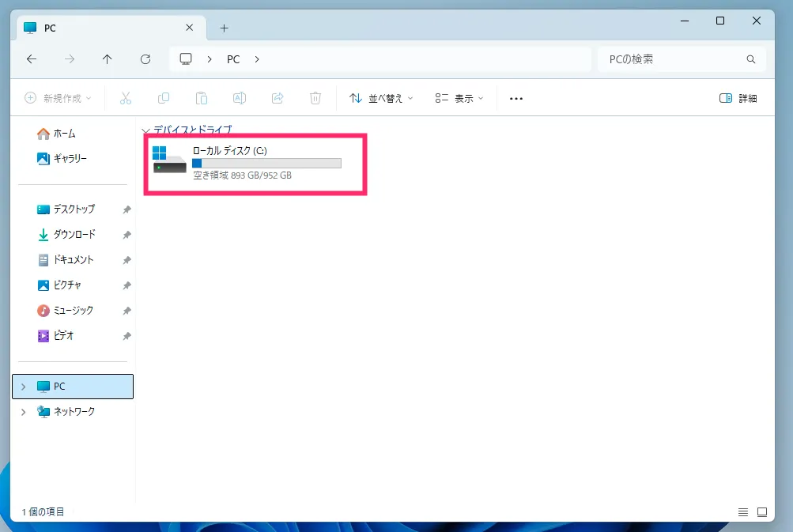This screenshot has height=532, width=793.
Task: Select the ローカル ディスク (C:) drive icon
Action: point(169,160)
